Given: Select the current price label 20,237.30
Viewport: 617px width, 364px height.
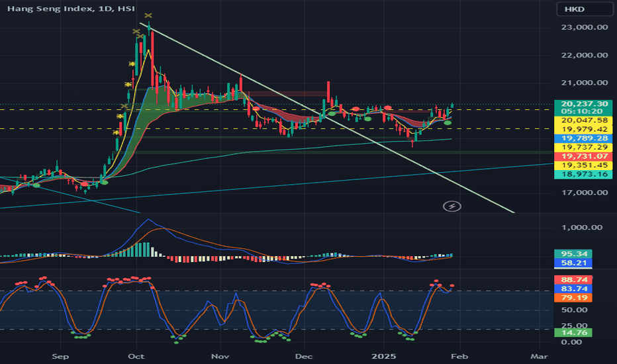Looking at the screenshot, I should (585, 104).
